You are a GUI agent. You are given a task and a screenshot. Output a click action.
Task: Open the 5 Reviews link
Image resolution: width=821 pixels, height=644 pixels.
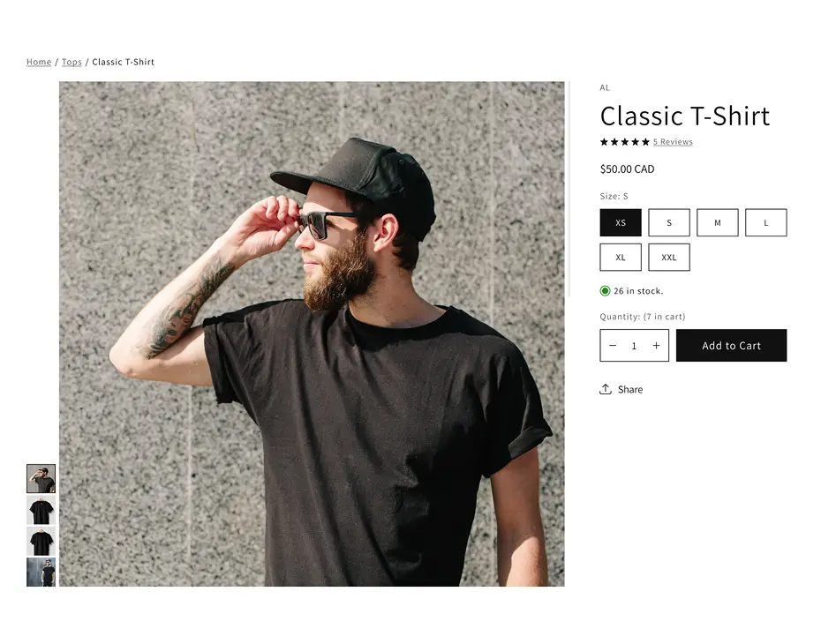click(673, 141)
